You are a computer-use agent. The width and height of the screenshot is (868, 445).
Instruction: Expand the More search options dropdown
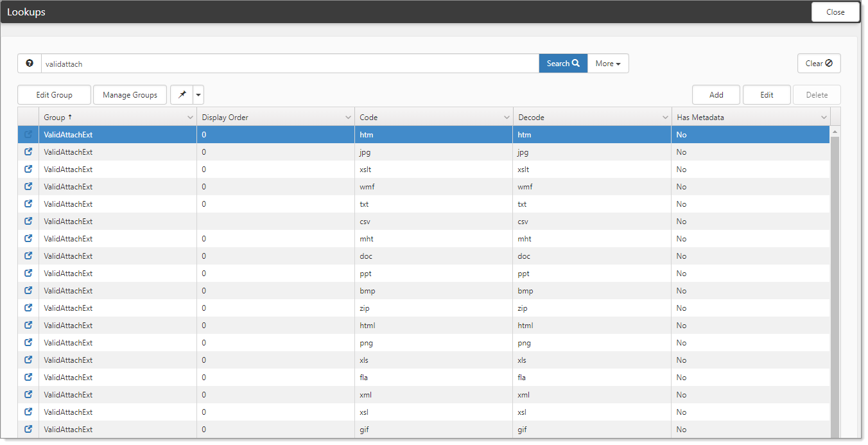tap(607, 64)
